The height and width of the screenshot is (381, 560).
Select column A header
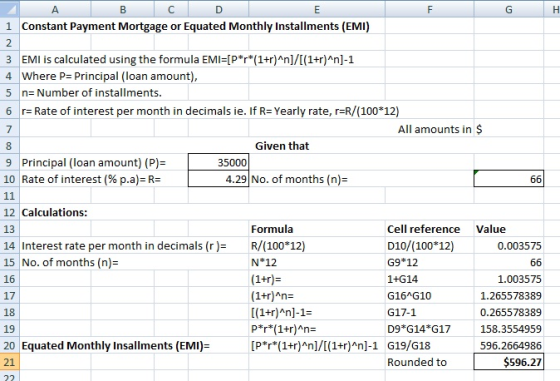pos(55,9)
